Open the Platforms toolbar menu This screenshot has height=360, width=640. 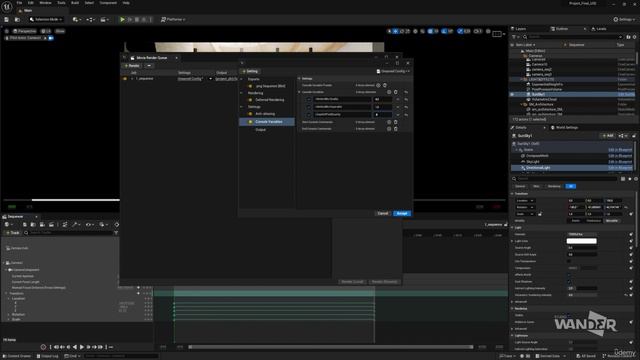173,20
